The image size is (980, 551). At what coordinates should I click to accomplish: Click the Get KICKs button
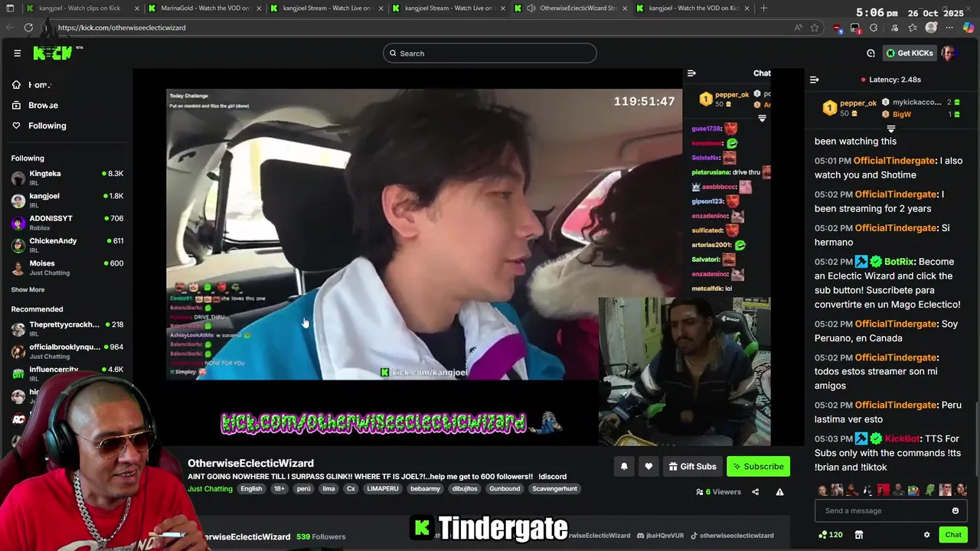pyautogui.click(x=910, y=53)
